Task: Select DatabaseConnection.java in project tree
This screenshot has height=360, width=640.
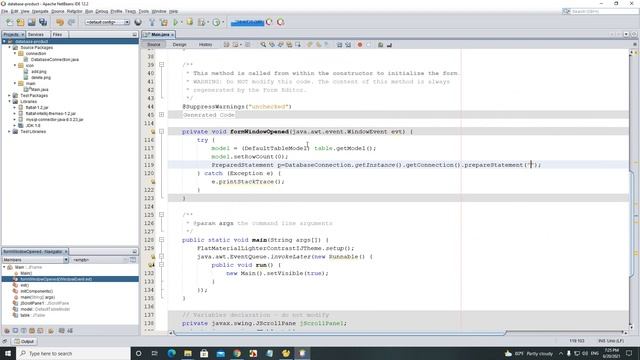Action: click(x=55, y=60)
